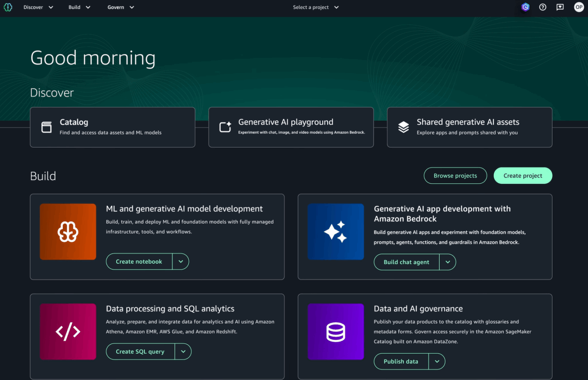Click the Create notebook button
Viewport: 588px width, 380px height.
[139, 262]
